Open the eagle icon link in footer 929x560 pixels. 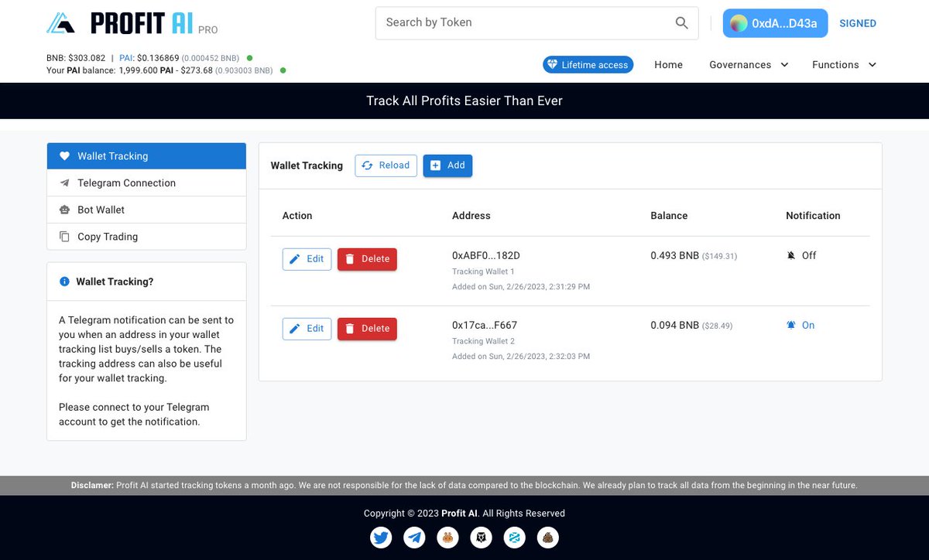click(x=481, y=537)
